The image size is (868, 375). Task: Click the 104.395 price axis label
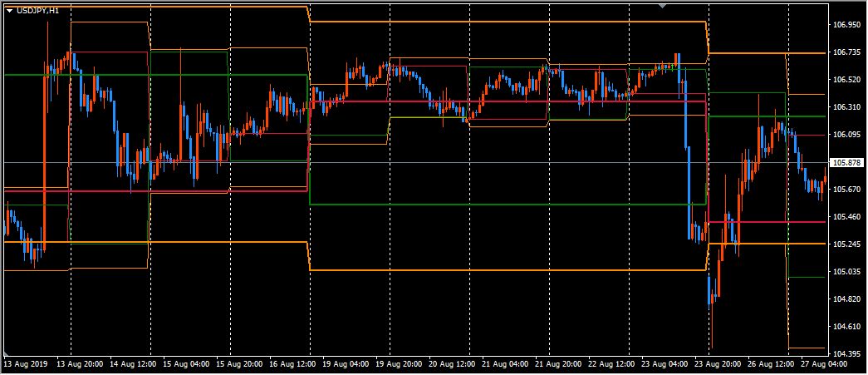[846, 354]
